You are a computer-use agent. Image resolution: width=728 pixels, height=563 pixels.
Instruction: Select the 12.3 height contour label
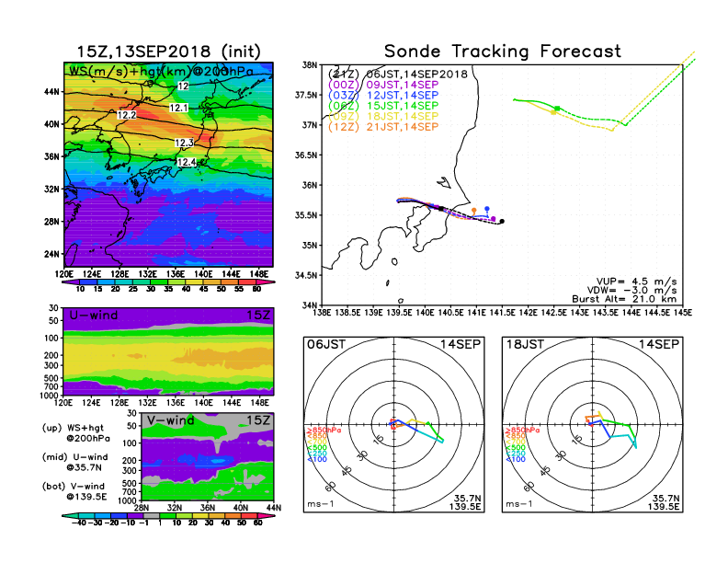click(184, 143)
